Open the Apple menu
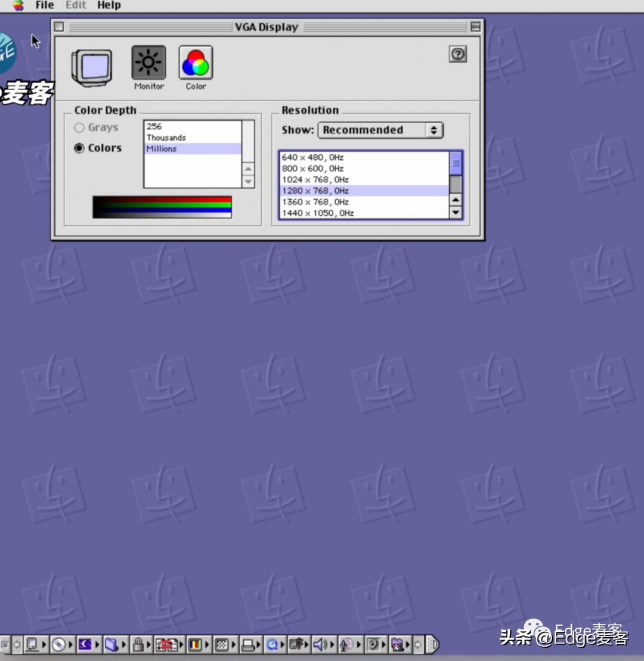The image size is (644, 661). click(18, 5)
